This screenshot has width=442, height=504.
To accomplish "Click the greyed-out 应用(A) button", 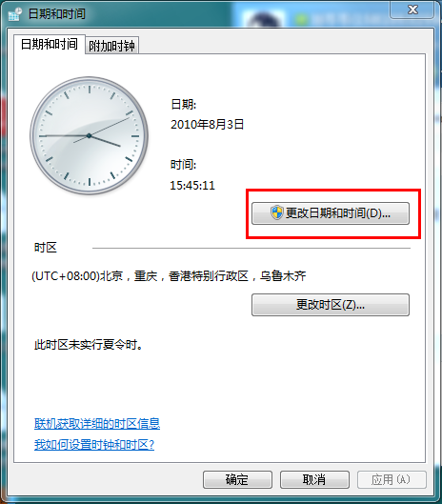I will 392,479.
